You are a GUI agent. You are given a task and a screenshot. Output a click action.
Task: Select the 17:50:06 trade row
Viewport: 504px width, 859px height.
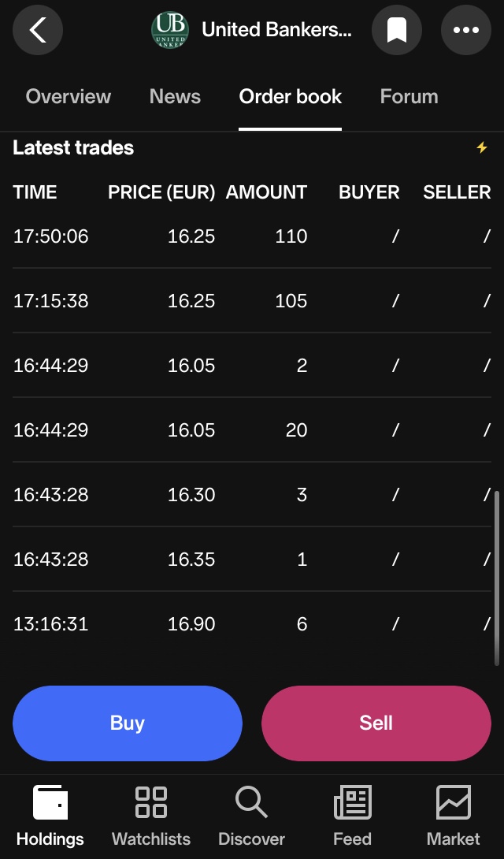click(x=252, y=236)
